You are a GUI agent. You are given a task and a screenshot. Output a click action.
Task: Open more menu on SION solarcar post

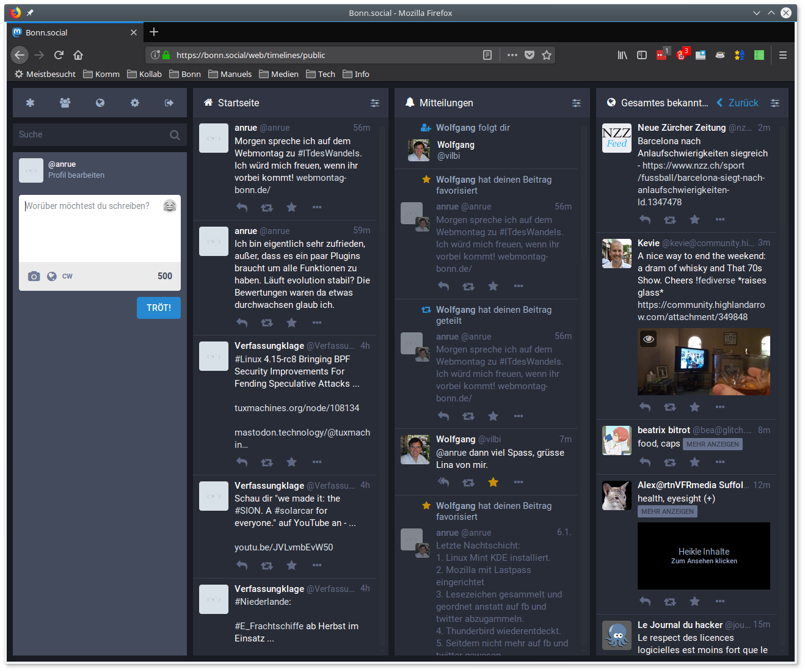(x=317, y=566)
